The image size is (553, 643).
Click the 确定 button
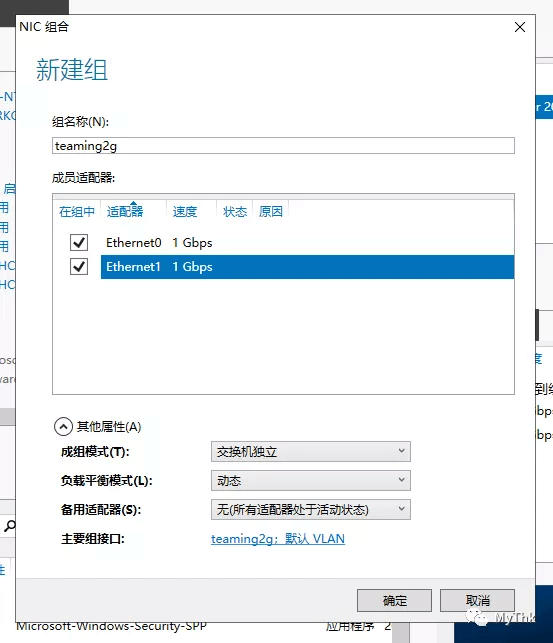point(394,601)
